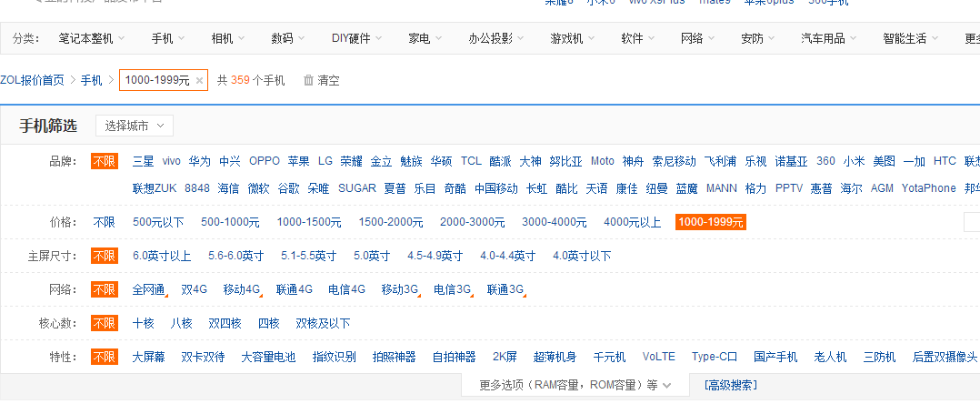980x404 pixels.
Task: Click the trash icon beside 清空
Action: (308, 80)
